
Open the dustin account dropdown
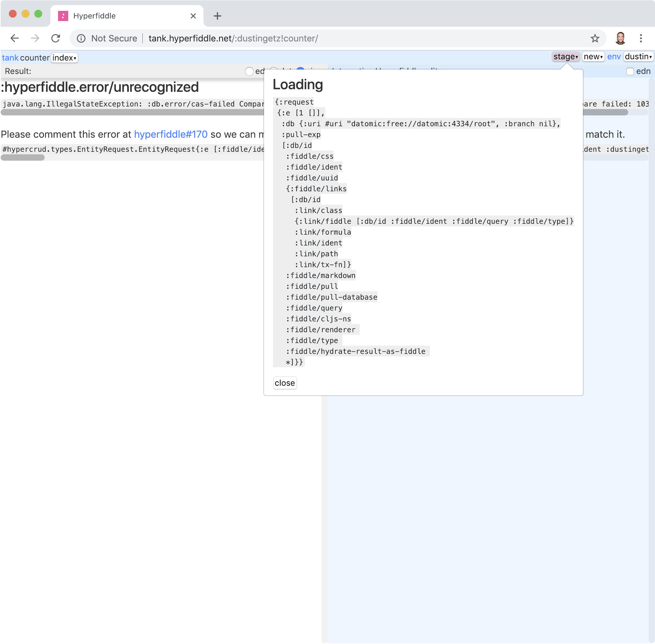(x=638, y=57)
